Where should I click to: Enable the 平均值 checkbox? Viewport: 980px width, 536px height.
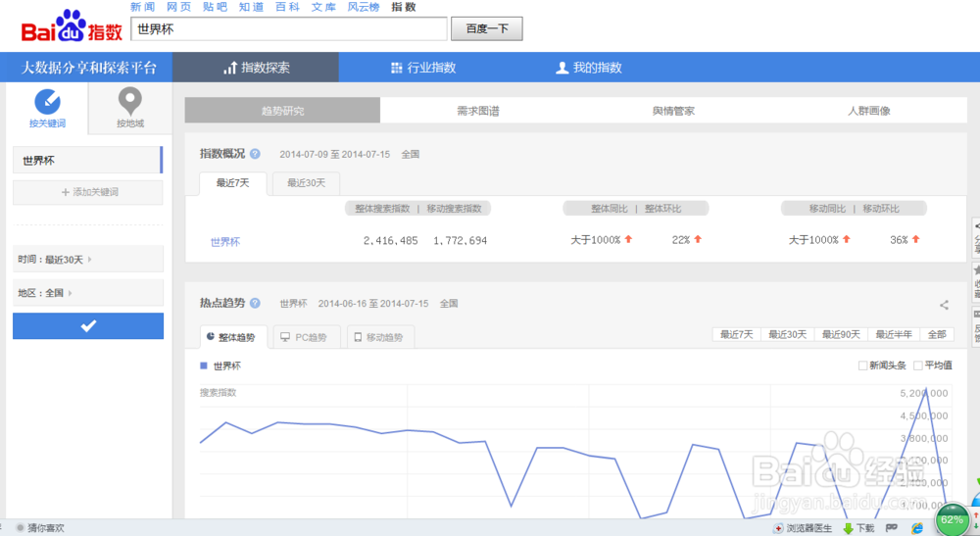click(x=917, y=365)
